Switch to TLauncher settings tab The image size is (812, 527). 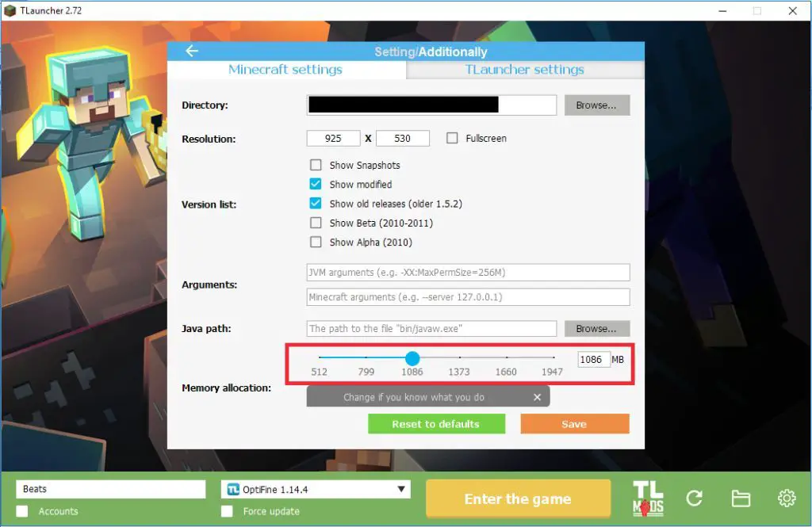pos(525,70)
